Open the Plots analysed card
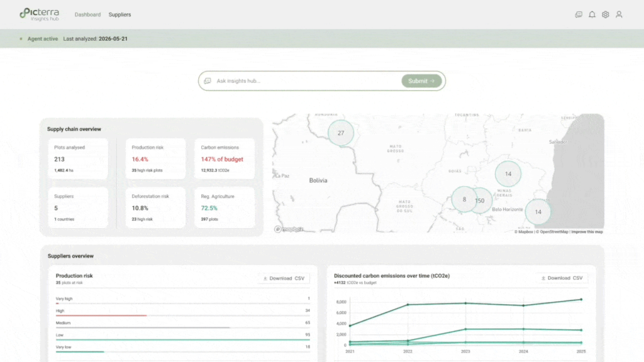The width and height of the screenshot is (644, 362). click(x=78, y=158)
